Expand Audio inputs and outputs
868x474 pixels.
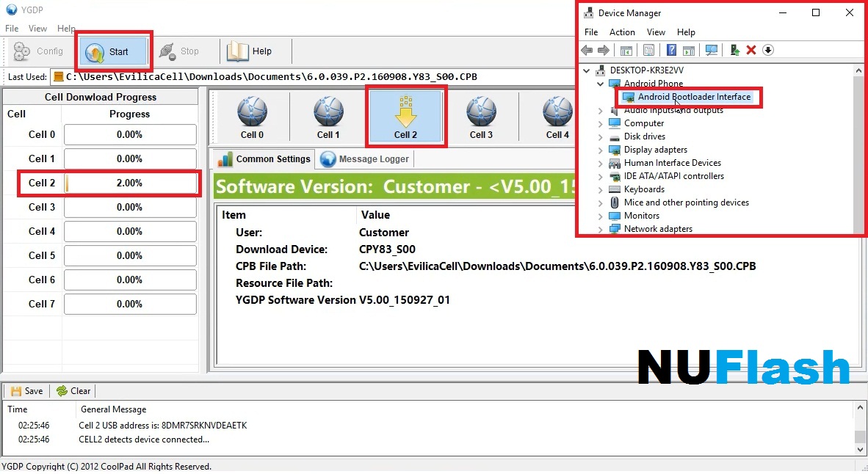pos(601,111)
